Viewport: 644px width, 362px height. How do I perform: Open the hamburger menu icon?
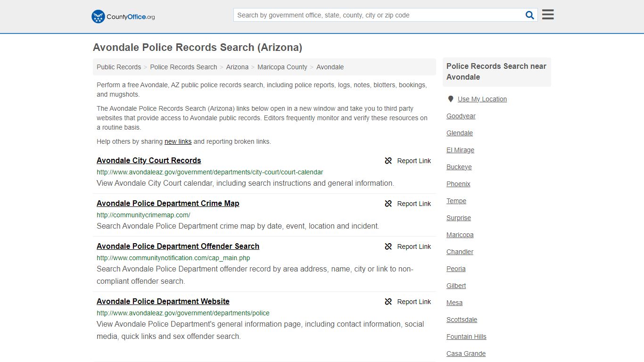click(x=548, y=15)
